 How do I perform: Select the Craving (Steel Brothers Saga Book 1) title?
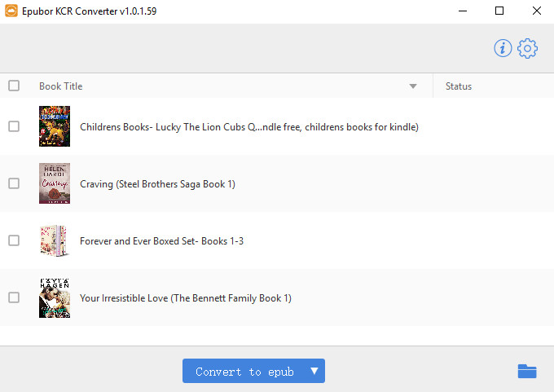tap(157, 184)
